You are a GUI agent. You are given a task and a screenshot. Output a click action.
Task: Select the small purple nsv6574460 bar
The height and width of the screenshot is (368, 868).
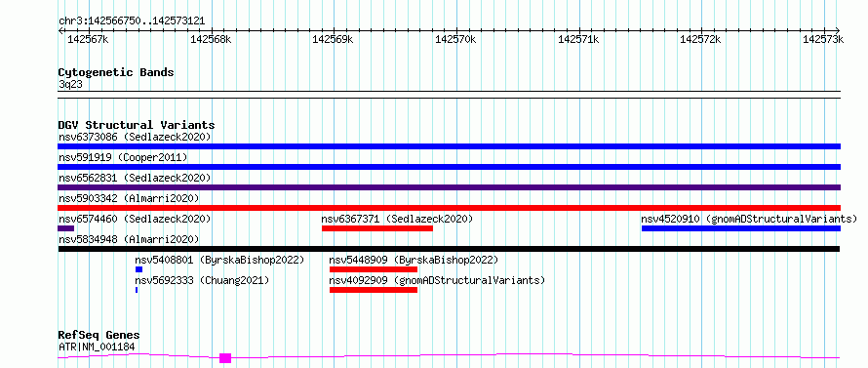click(x=66, y=228)
